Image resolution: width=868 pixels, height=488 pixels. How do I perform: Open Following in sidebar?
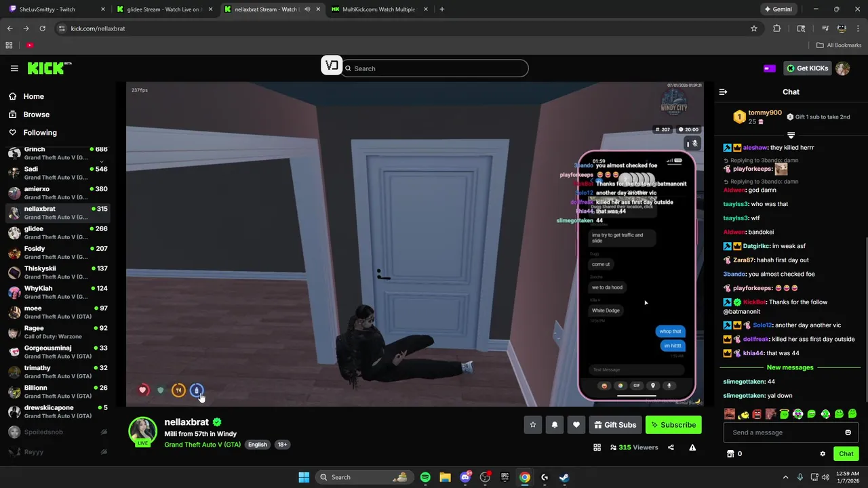coord(33,133)
